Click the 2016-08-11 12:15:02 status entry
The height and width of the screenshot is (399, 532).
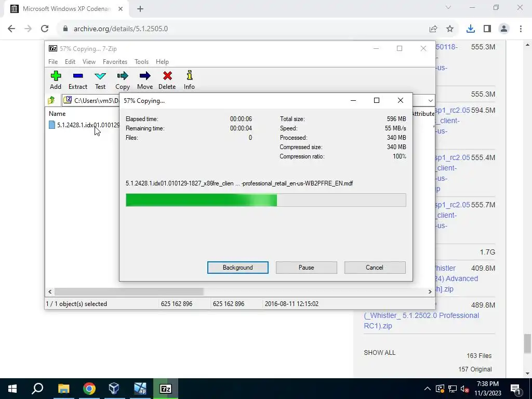pos(291,303)
